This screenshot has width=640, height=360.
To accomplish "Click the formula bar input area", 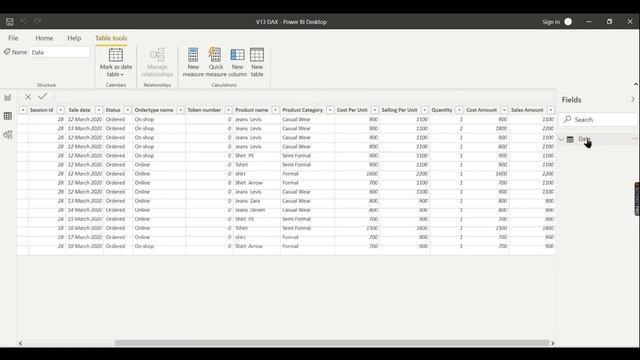I will click(x=305, y=97).
